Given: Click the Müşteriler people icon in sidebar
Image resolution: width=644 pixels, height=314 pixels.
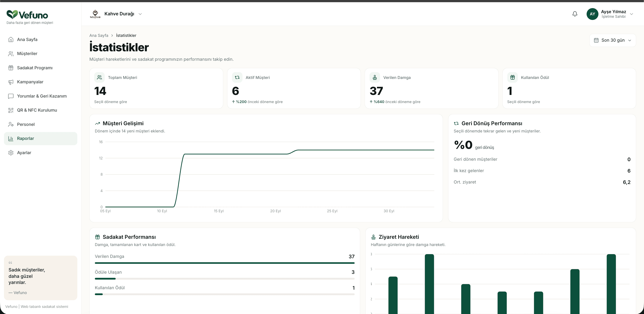Looking at the screenshot, I should coord(11,54).
